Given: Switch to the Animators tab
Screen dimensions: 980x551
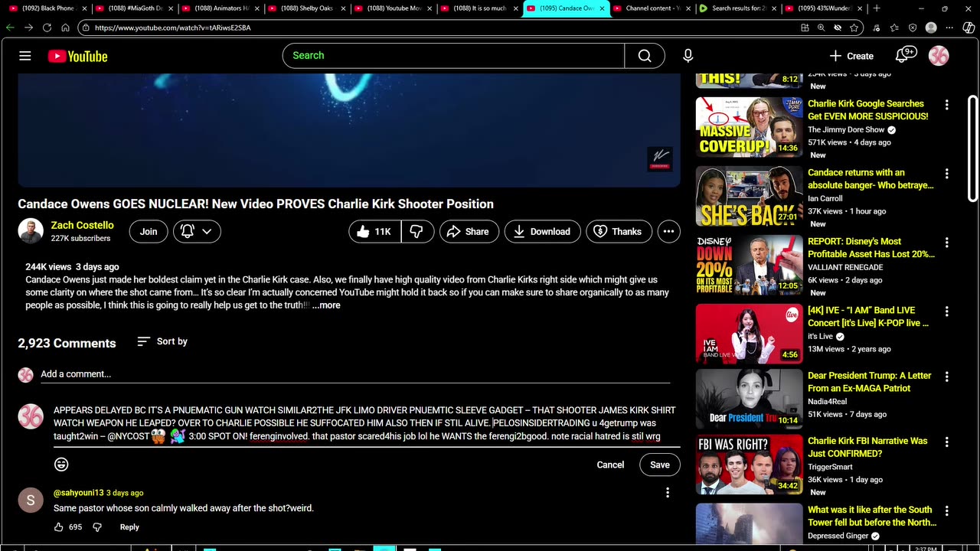Looking at the screenshot, I should [x=219, y=8].
